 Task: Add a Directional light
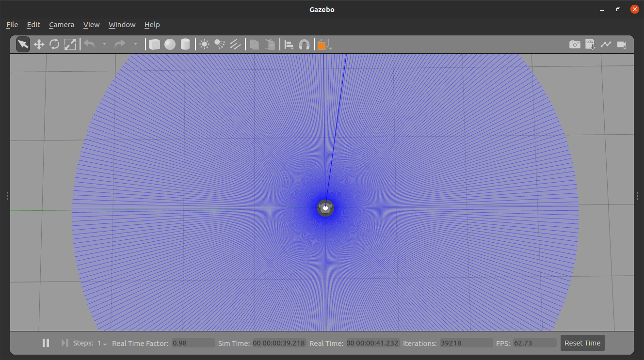(x=235, y=45)
